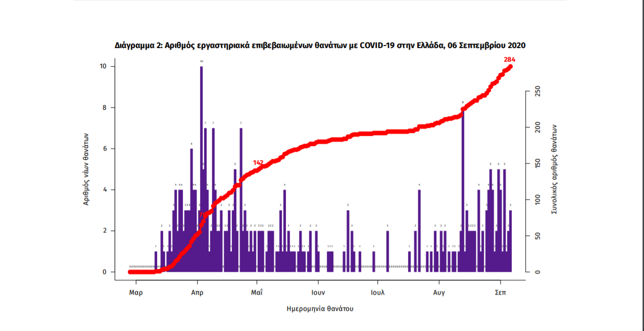Screen dimensions: 644x331
Task: Click the Ιουν month tick label
Action: click(318, 293)
